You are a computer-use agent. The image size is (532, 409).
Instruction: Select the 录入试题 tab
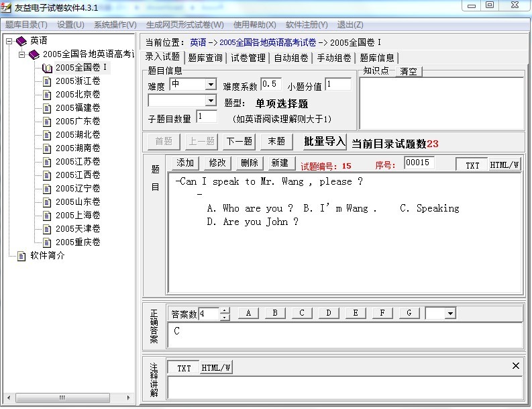point(163,56)
